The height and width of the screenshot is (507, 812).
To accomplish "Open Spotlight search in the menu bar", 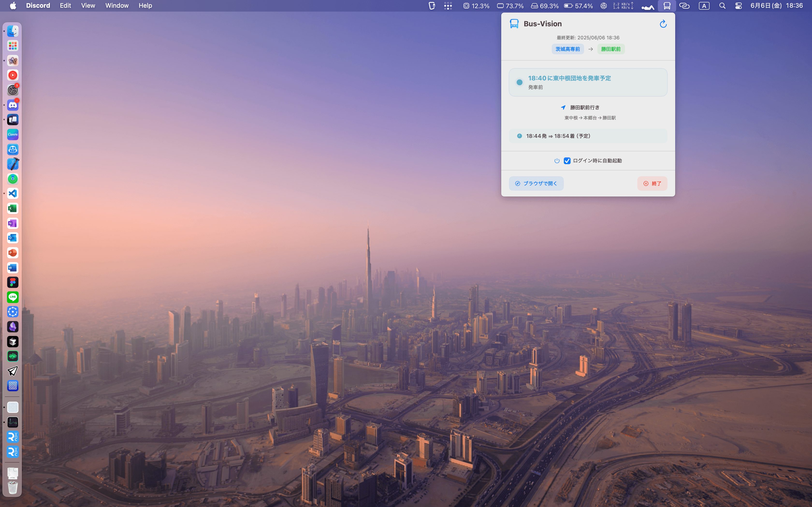I will point(722,6).
